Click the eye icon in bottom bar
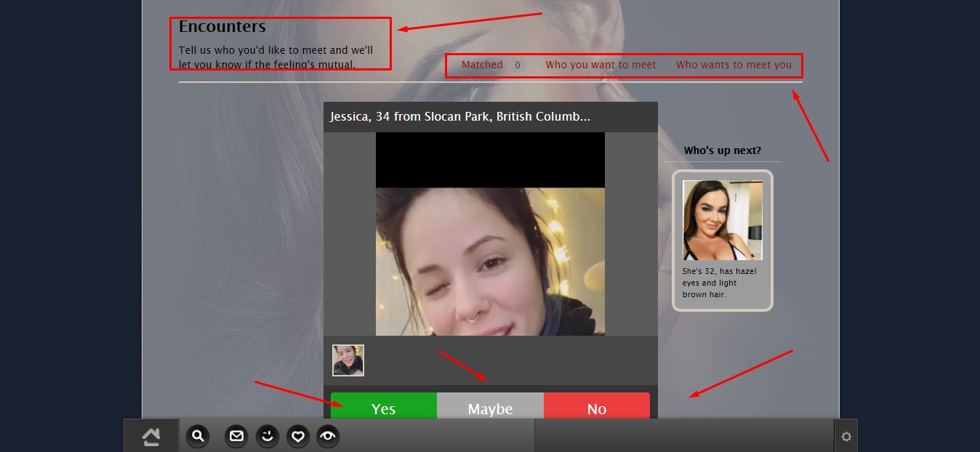This screenshot has width=980, height=452. 328,436
